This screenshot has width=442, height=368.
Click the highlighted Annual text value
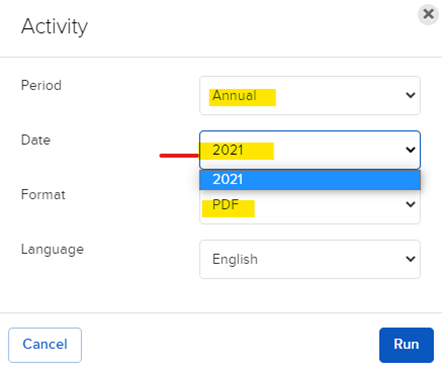(235, 96)
